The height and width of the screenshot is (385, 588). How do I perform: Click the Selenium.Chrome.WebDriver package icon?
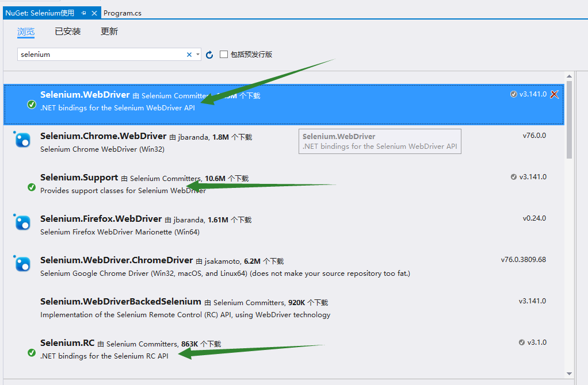(22, 140)
